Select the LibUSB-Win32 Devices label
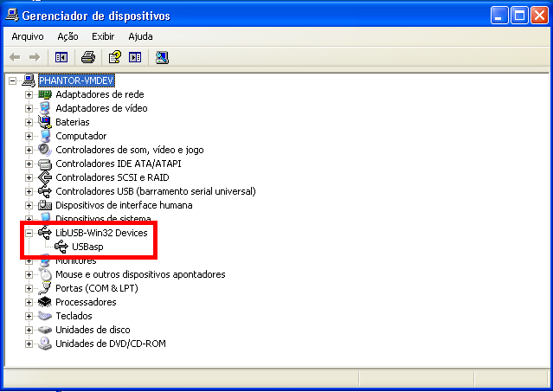 [101, 233]
